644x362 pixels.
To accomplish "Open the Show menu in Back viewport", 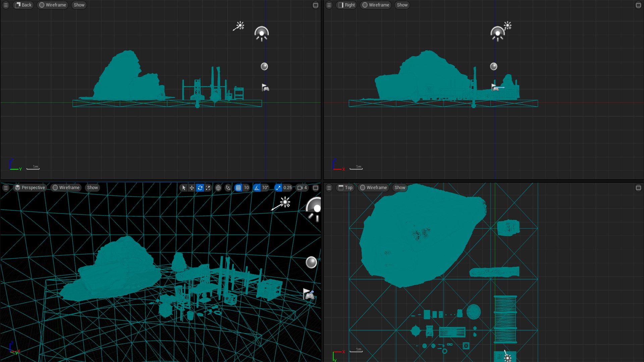I will tap(79, 5).
